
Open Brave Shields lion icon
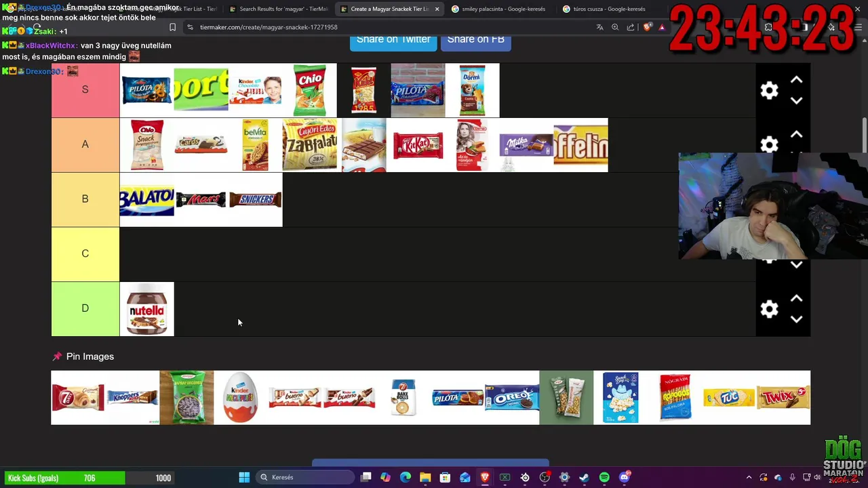click(x=647, y=27)
